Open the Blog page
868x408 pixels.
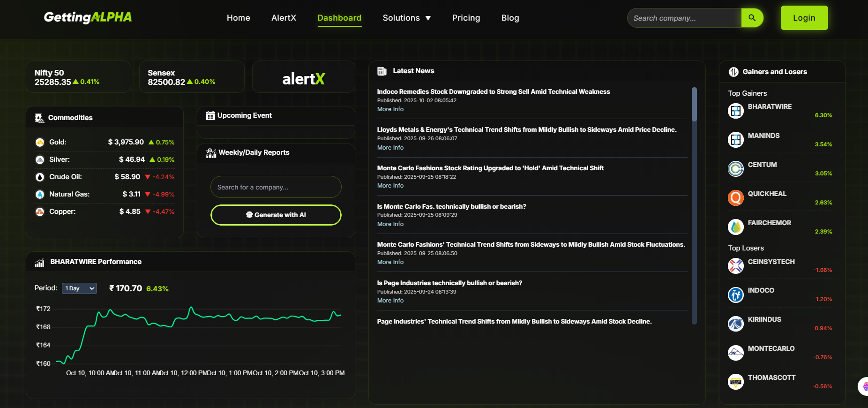510,18
